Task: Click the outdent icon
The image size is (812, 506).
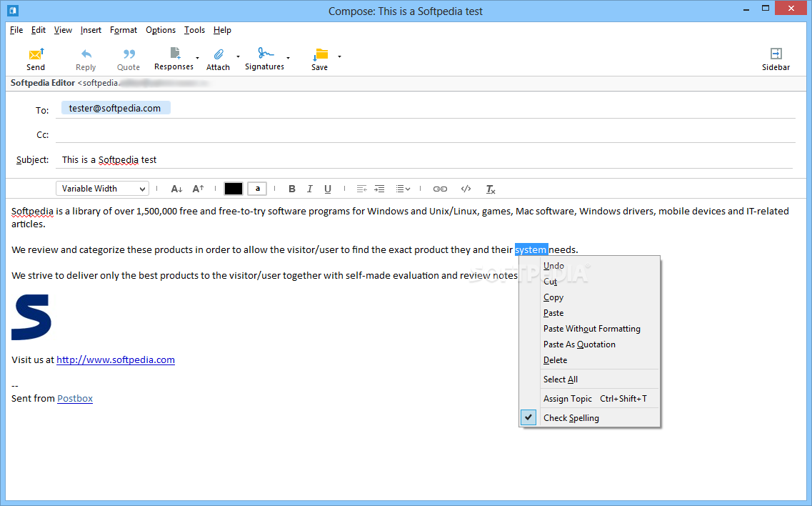Action: coord(361,189)
